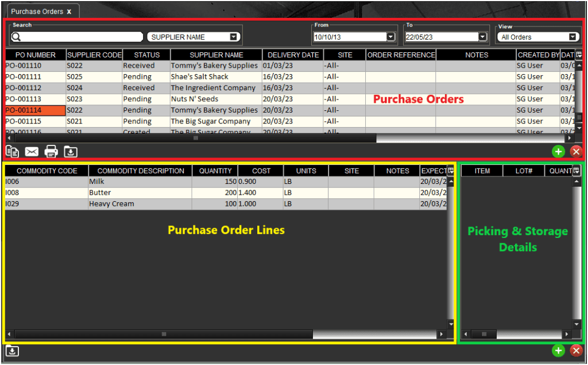Viewport: 588px width, 365px height.
Task: Click the email envelope icon
Action: [x=32, y=152]
